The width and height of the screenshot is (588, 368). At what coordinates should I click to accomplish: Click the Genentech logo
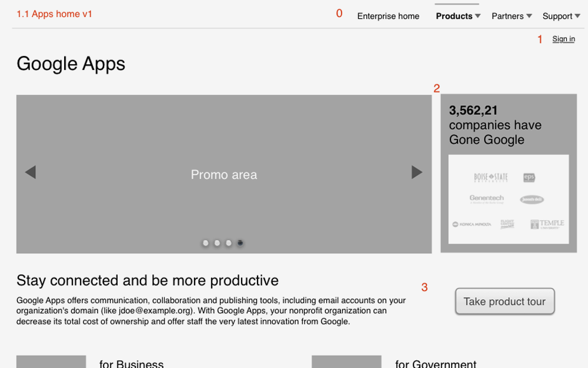click(x=486, y=199)
